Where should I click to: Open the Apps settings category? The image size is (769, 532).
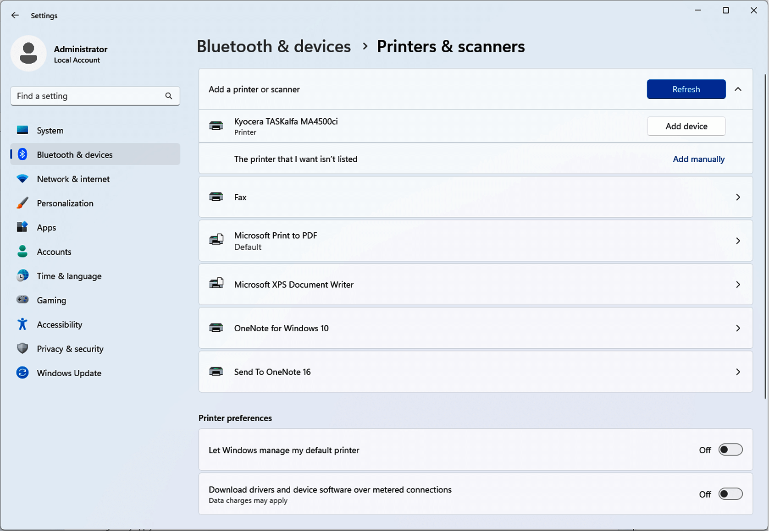95,228
